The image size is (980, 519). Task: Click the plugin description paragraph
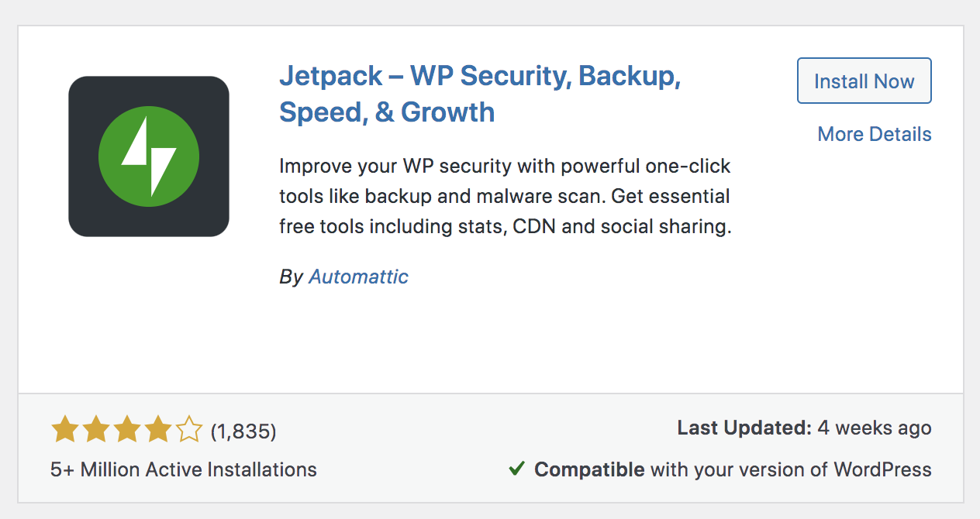point(505,197)
